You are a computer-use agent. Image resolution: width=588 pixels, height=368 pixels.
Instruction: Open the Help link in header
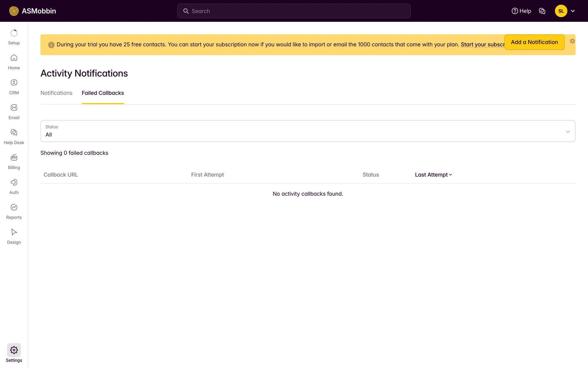521,11
